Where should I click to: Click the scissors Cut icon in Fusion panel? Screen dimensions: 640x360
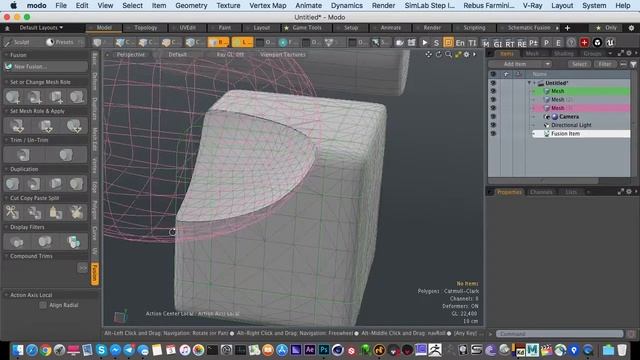pos(12,212)
